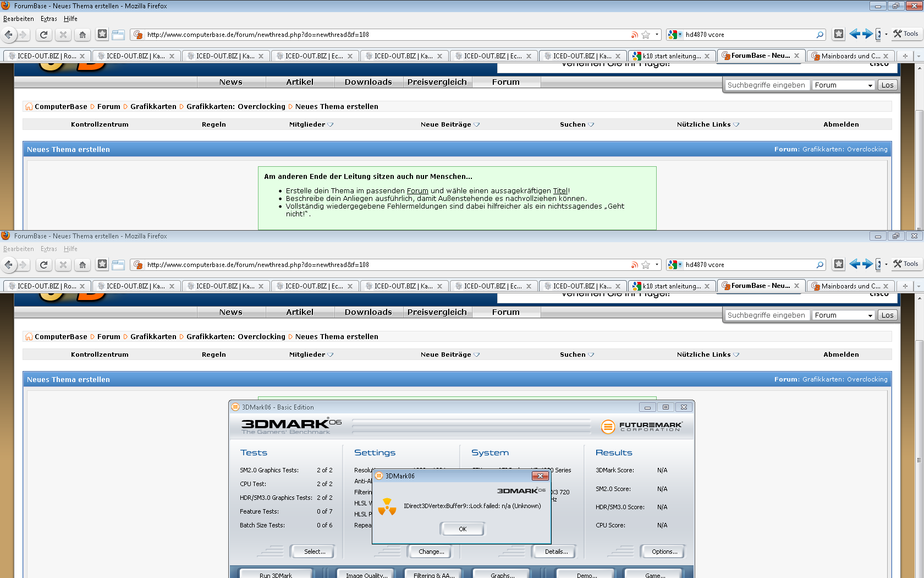Image resolution: width=924 pixels, height=578 pixels.
Task: Open address bar history dropdown in upper window
Action: pyautogui.click(x=657, y=35)
